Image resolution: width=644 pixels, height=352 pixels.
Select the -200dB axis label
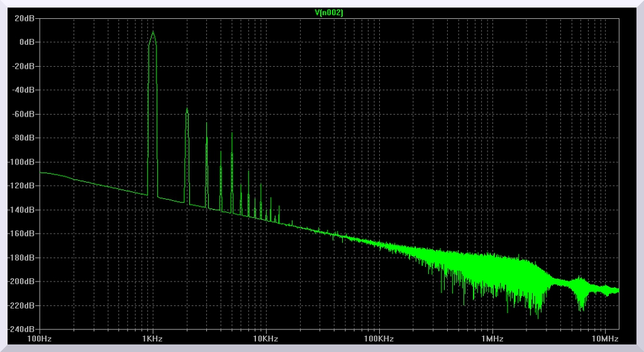[x=22, y=281]
